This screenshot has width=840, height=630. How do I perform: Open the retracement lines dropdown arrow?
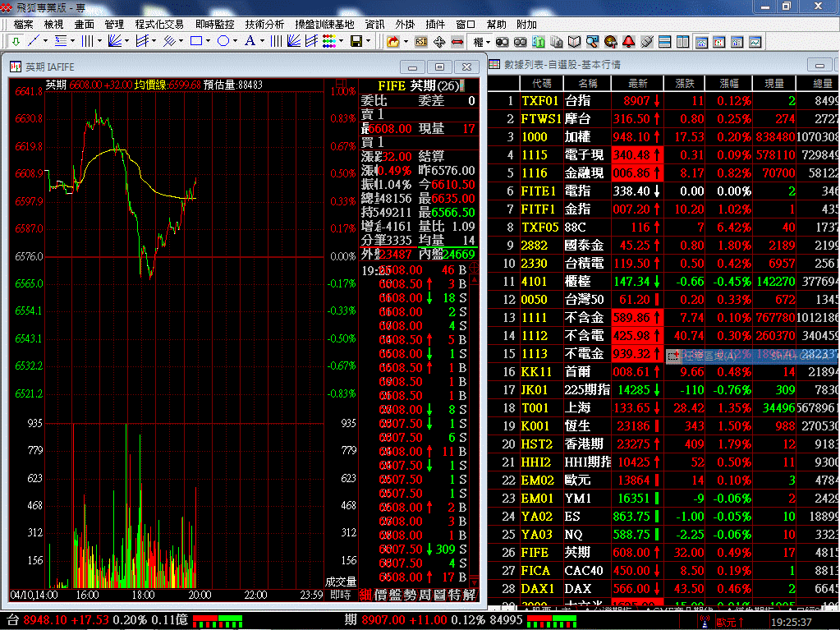tap(72, 41)
